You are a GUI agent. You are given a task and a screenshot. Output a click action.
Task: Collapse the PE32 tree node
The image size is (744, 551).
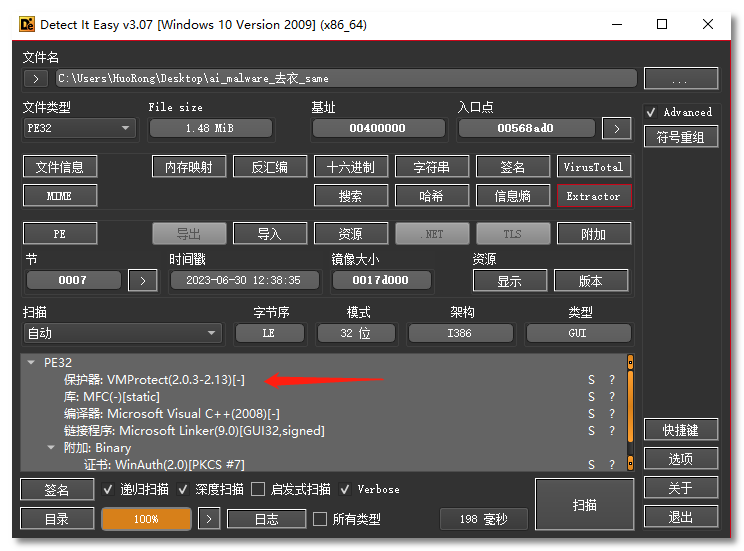(x=31, y=363)
